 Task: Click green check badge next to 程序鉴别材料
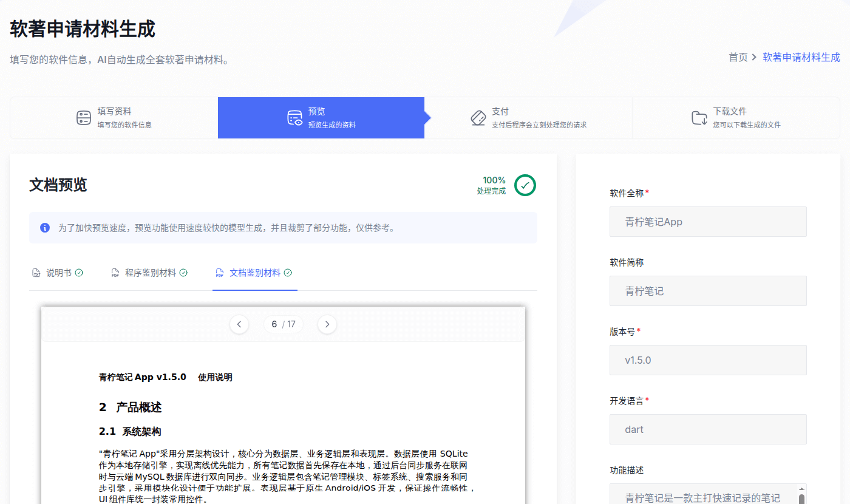[x=183, y=273]
